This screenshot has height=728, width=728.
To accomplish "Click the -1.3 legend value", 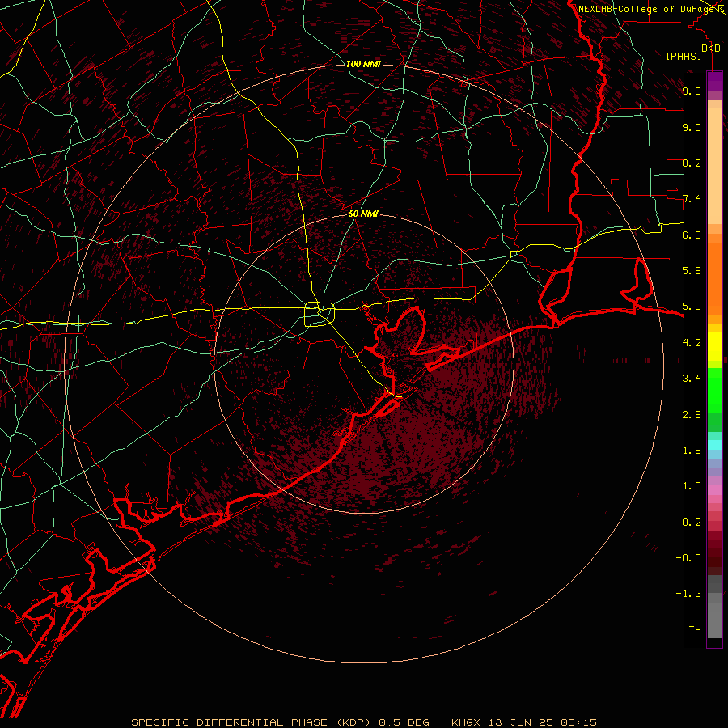I will point(688,594).
